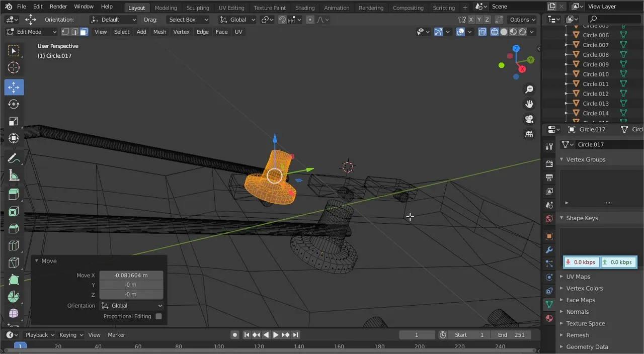Screen dimensions: 644x354
Task: Click the timeline Marker menu
Action: 116,335
